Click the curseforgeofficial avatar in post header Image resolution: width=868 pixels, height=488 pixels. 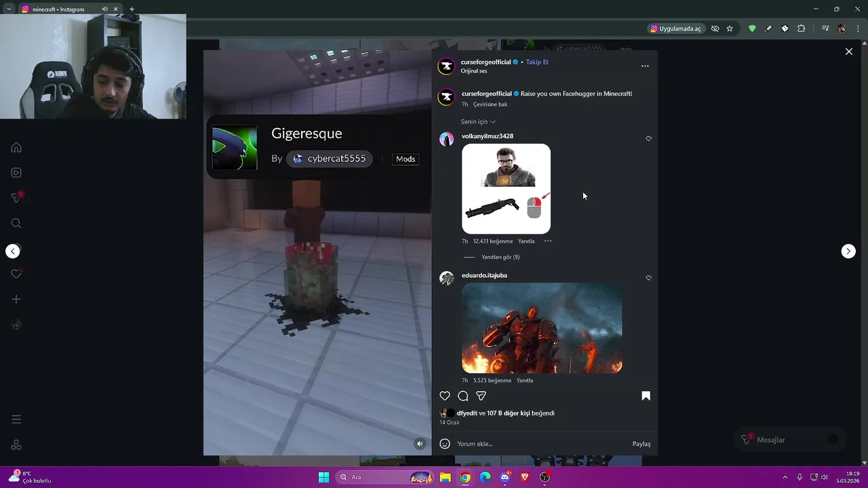446,66
